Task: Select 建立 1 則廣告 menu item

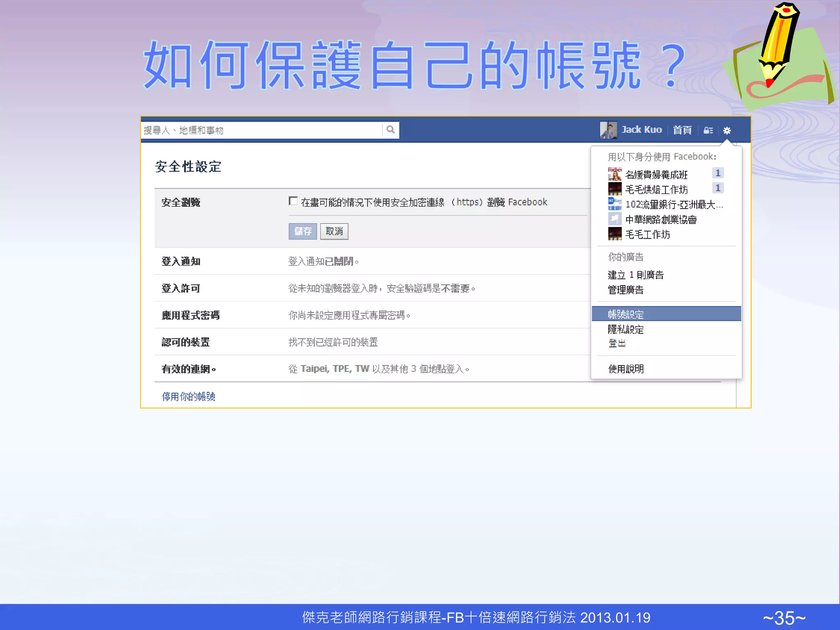Action: [x=636, y=275]
